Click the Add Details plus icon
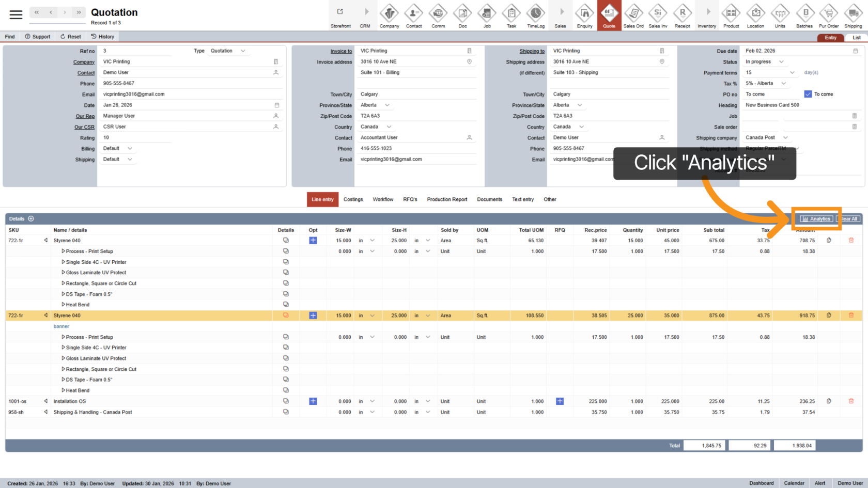The image size is (868, 488). coord(31,219)
